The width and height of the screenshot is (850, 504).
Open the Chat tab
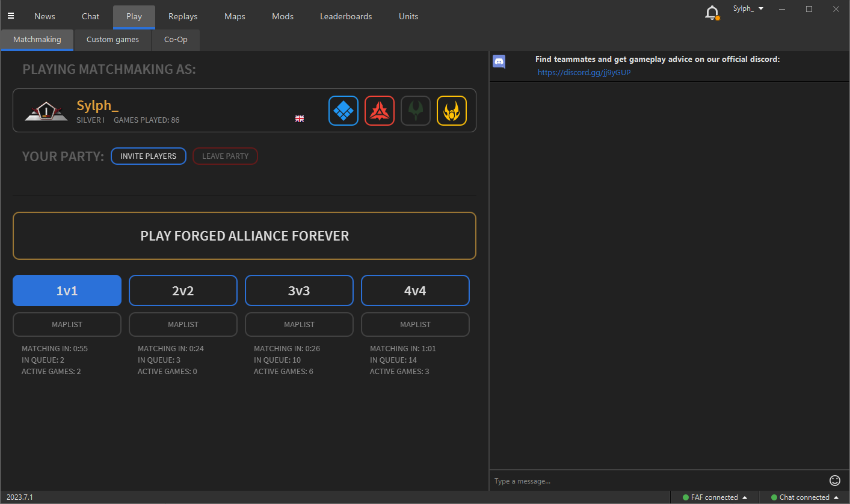[x=91, y=17]
